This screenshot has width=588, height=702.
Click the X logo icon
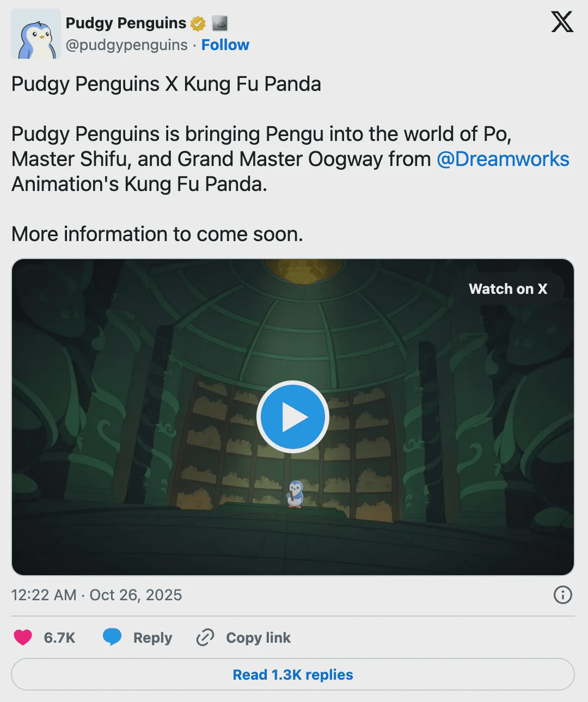point(562,23)
